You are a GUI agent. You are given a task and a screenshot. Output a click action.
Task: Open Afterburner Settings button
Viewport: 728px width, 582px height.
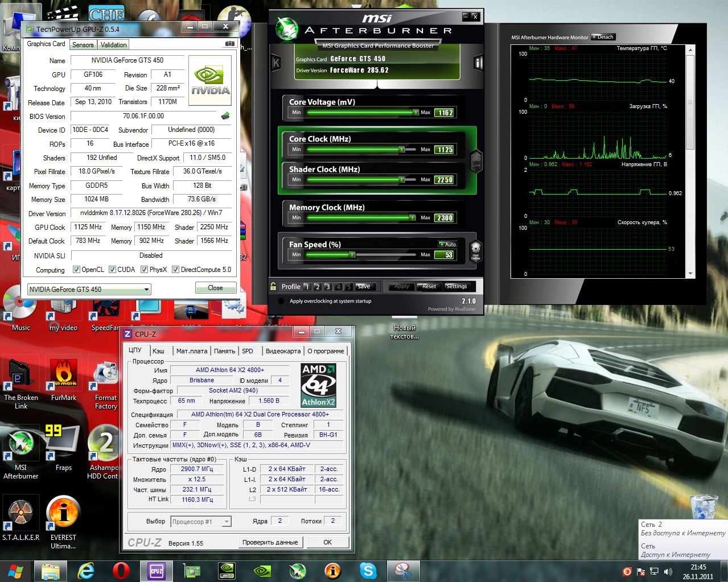456,287
